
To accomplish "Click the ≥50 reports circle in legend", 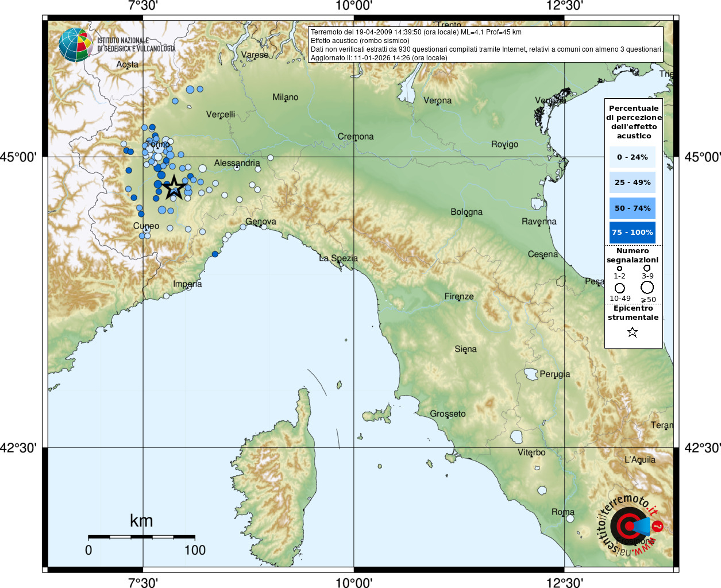I will [647, 288].
